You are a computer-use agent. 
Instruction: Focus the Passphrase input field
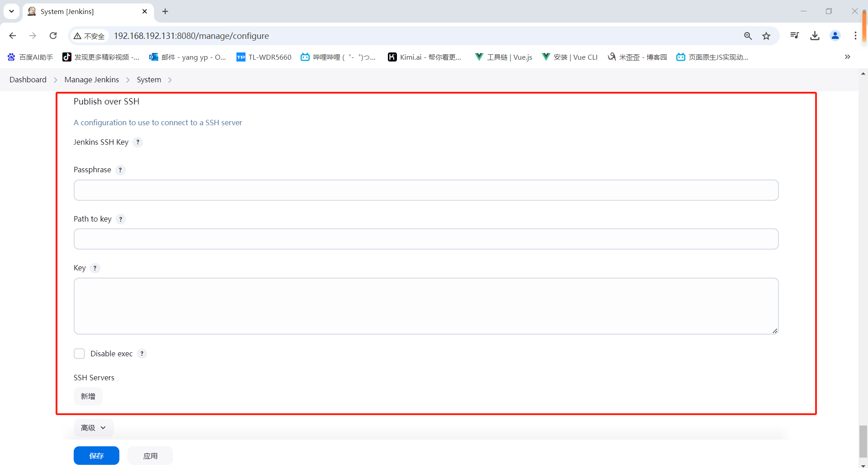(x=426, y=190)
